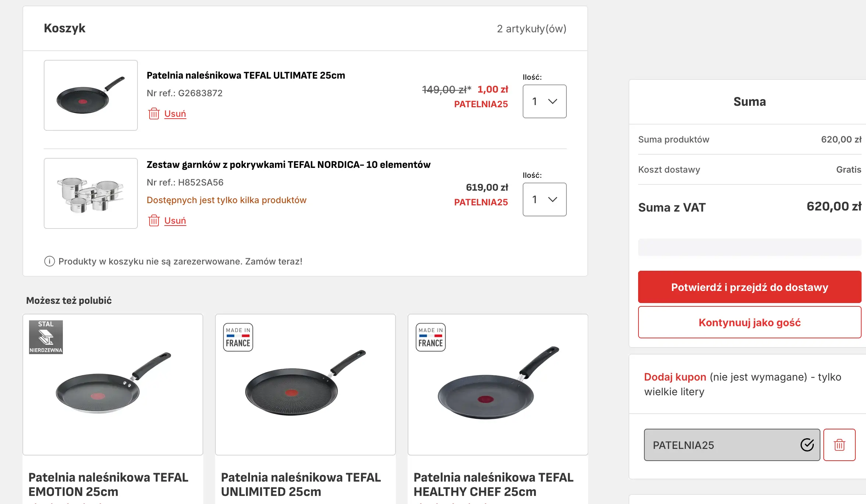Open quantity dropdown for NORDICA pot set
866x504 pixels.
click(x=544, y=199)
